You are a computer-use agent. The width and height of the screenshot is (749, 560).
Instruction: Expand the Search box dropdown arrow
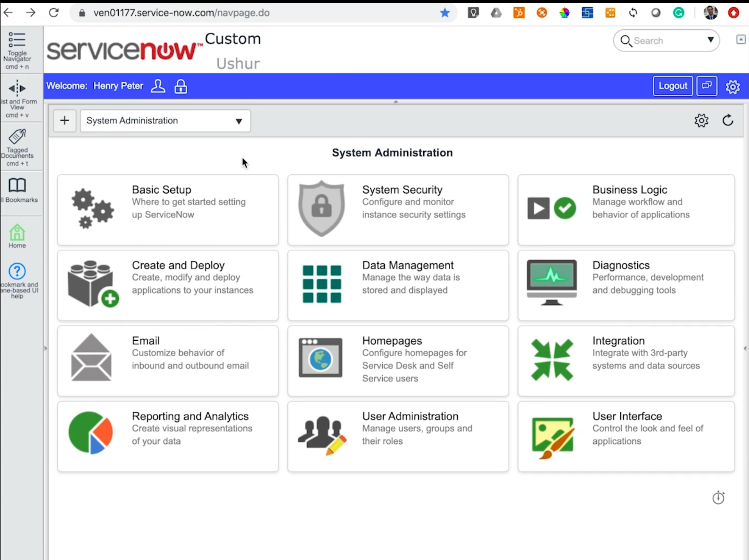click(711, 40)
